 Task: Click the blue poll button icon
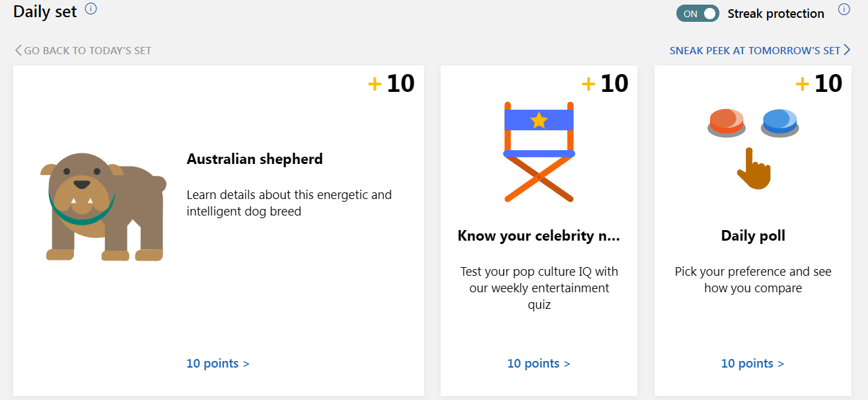(x=779, y=122)
